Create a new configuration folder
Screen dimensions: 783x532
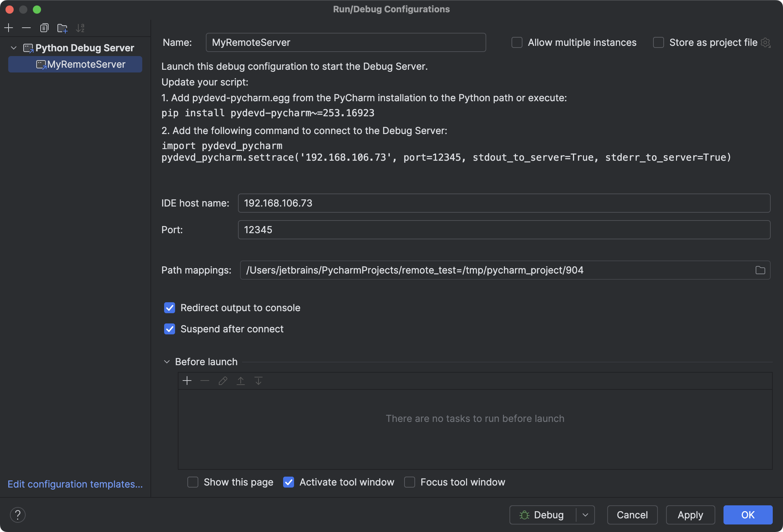point(62,28)
